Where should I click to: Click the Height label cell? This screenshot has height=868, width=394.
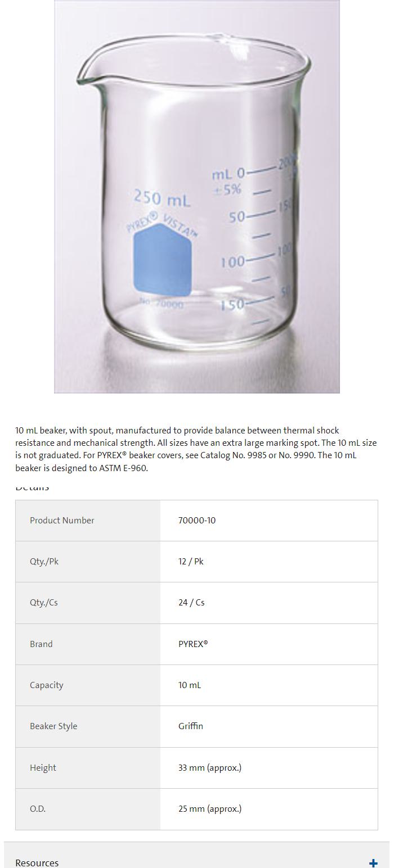pyautogui.click(x=43, y=768)
